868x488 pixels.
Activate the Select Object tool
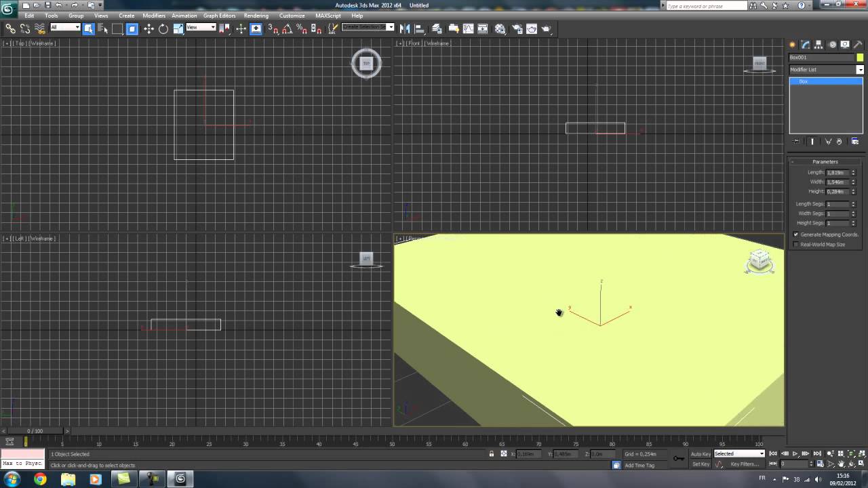pyautogui.click(x=89, y=28)
